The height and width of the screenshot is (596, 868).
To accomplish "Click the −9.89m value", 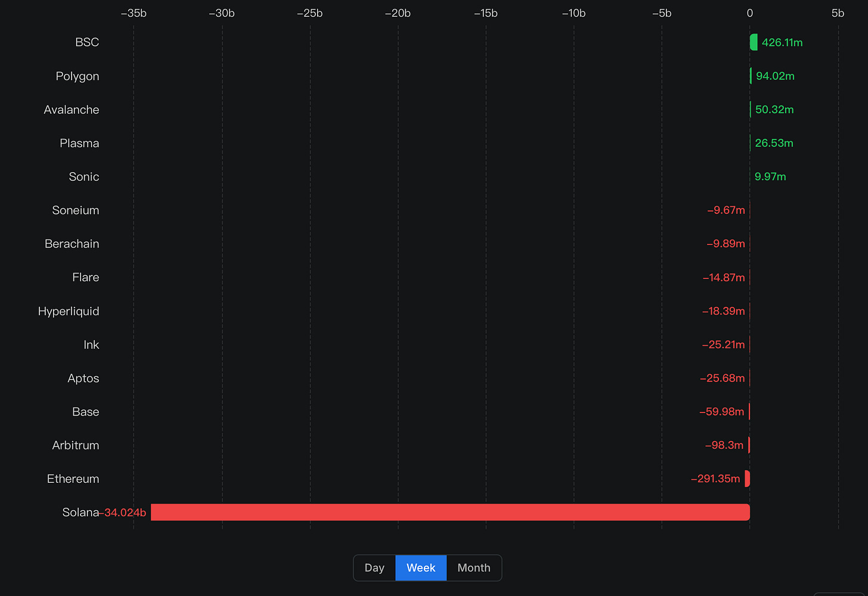I will pyautogui.click(x=726, y=244).
